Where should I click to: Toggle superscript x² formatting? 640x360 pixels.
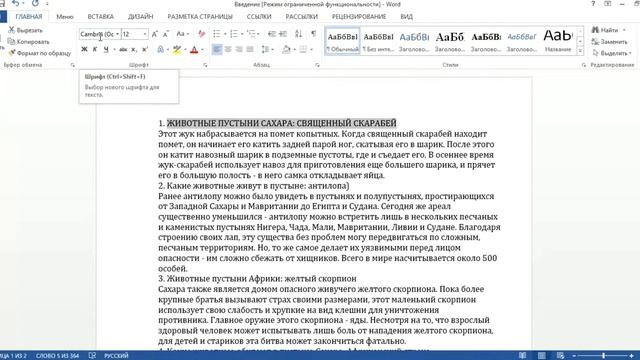point(144,49)
